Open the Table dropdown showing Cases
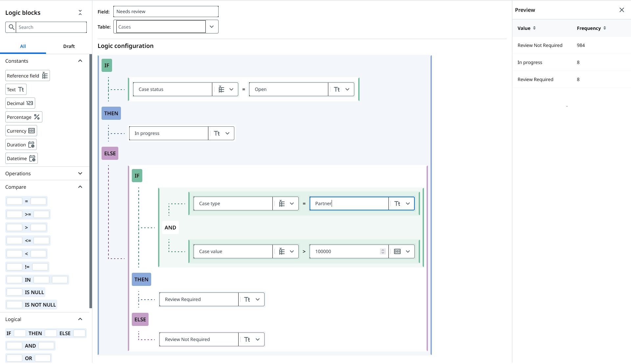This screenshot has height=364, width=631. click(211, 27)
